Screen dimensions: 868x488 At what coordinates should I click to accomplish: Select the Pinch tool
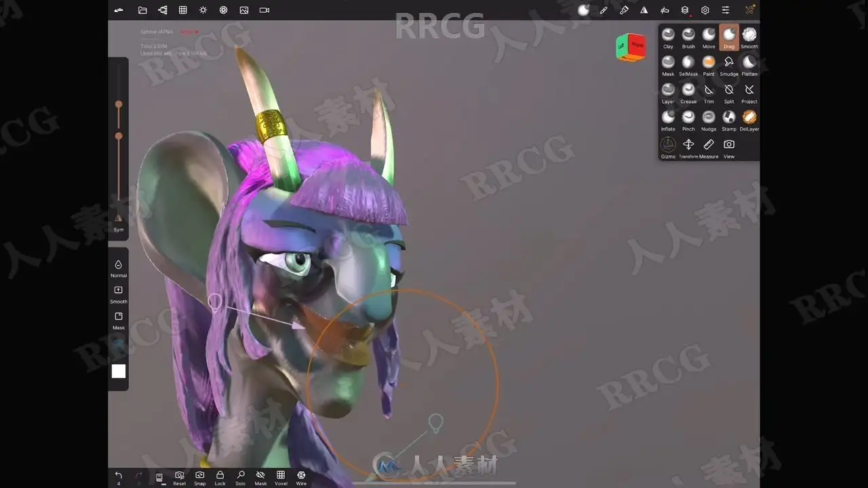click(688, 121)
